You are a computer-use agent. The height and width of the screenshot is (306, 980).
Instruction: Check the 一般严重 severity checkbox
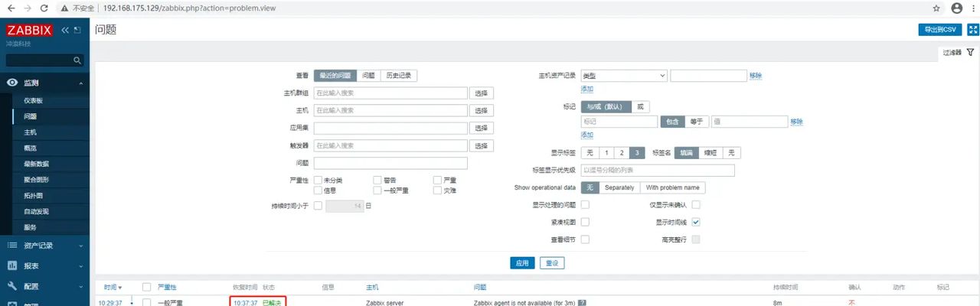click(x=377, y=190)
